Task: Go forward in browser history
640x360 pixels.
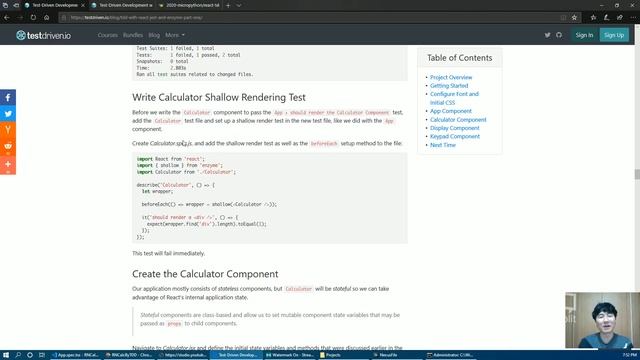Action: point(20,18)
